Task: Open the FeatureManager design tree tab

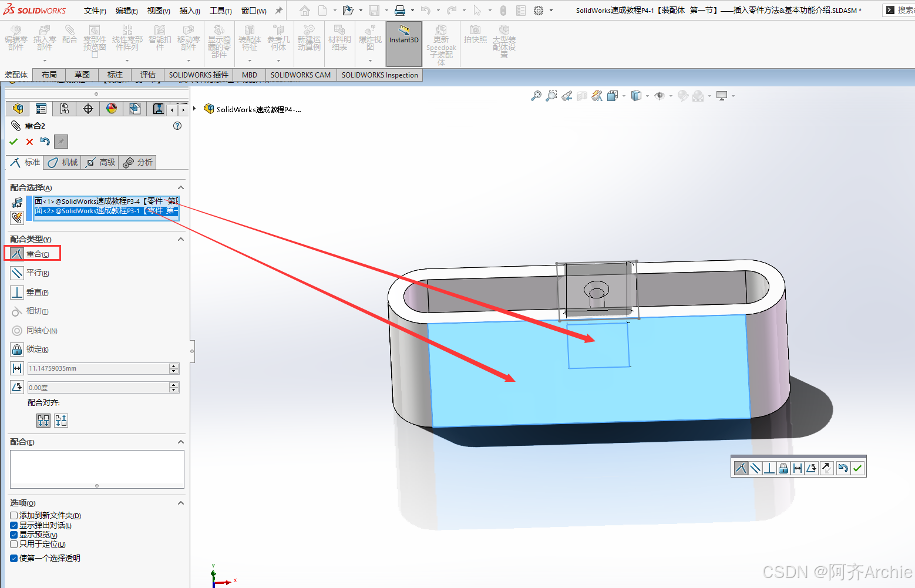Action: [x=18, y=109]
